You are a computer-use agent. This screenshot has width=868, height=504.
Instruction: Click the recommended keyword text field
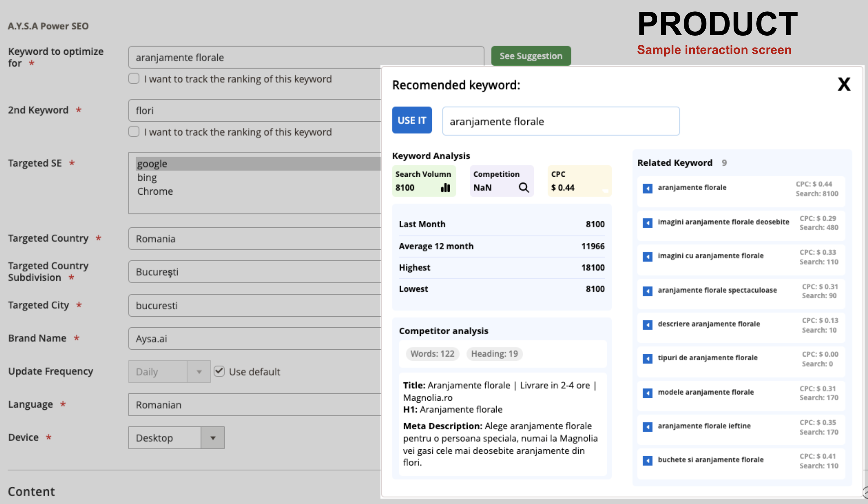click(561, 121)
